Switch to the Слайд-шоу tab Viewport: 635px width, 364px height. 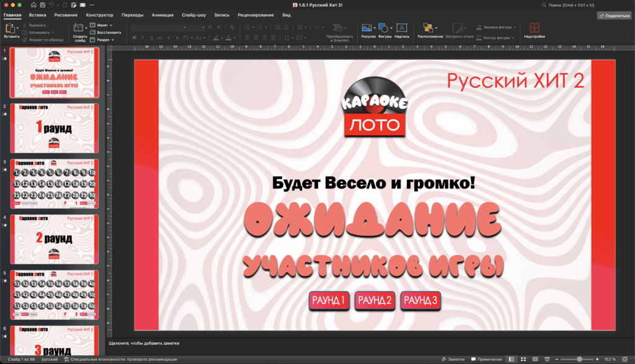(x=193, y=15)
